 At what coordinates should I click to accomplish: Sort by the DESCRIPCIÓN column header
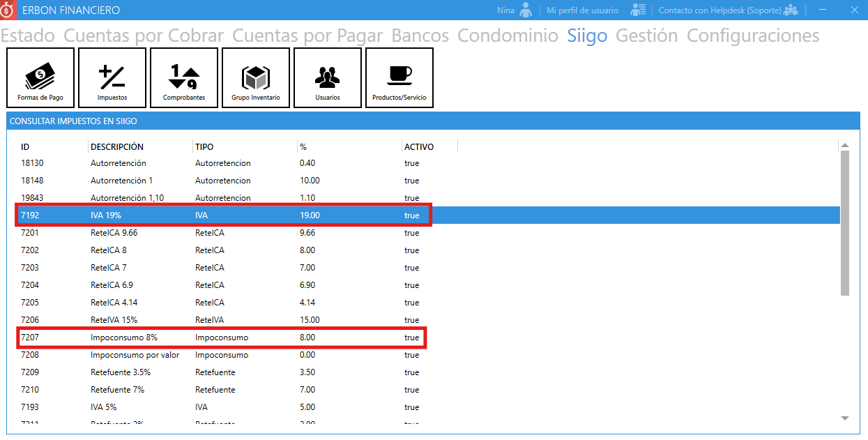pyautogui.click(x=117, y=147)
